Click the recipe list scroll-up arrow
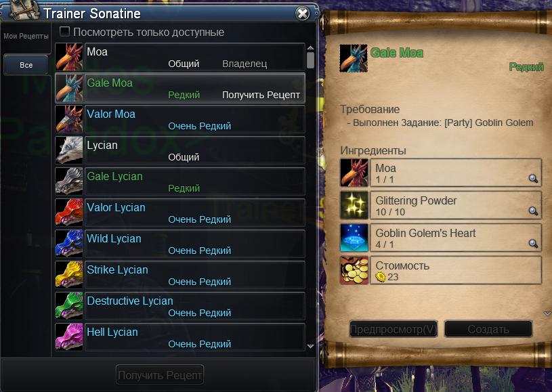552x392 pixels. (310, 48)
